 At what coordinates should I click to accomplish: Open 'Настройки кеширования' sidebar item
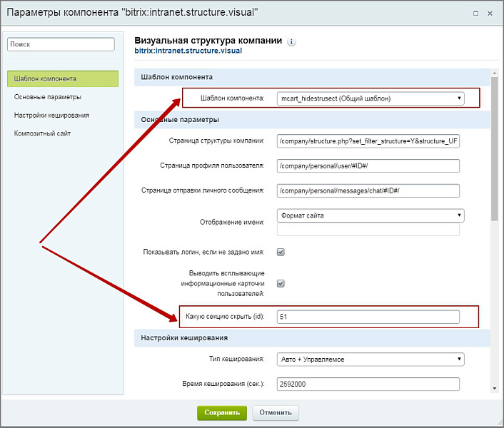pos(51,115)
